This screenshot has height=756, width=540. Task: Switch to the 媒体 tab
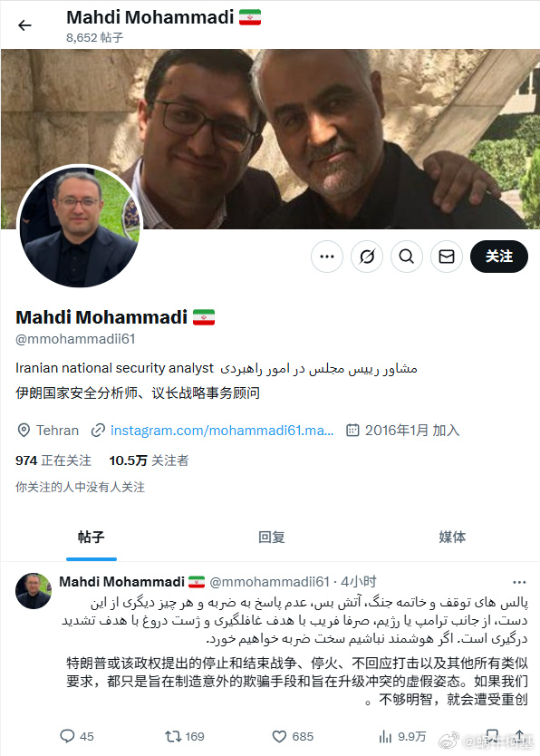(x=452, y=537)
